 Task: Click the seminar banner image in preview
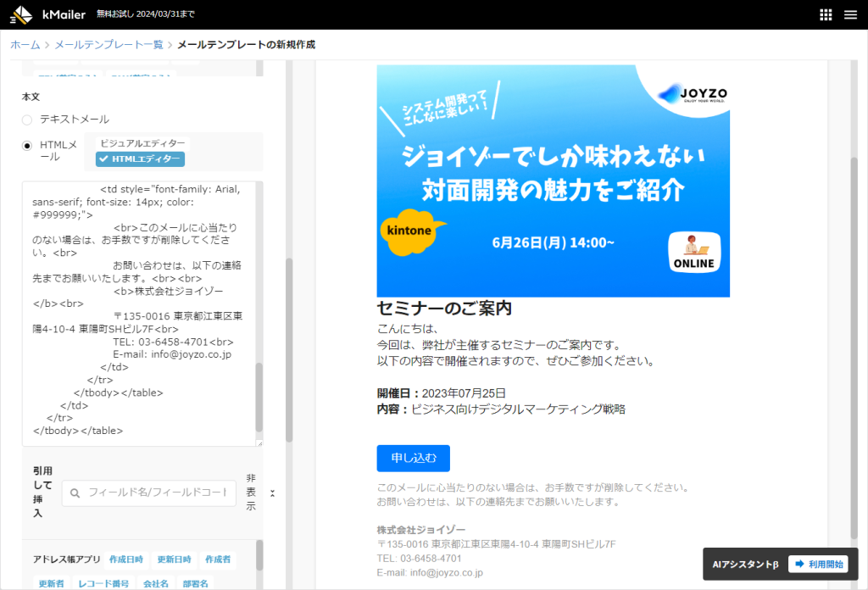pyautogui.click(x=553, y=181)
